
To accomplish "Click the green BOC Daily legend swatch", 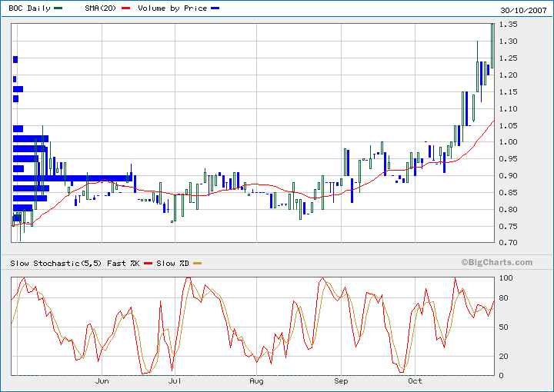I will tap(58, 8).
